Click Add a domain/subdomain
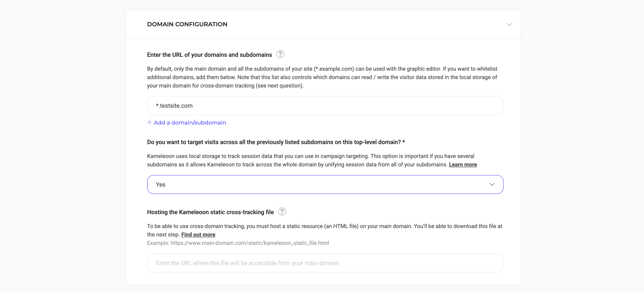Image resolution: width=644 pixels, height=292 pixels. point(190,122)
